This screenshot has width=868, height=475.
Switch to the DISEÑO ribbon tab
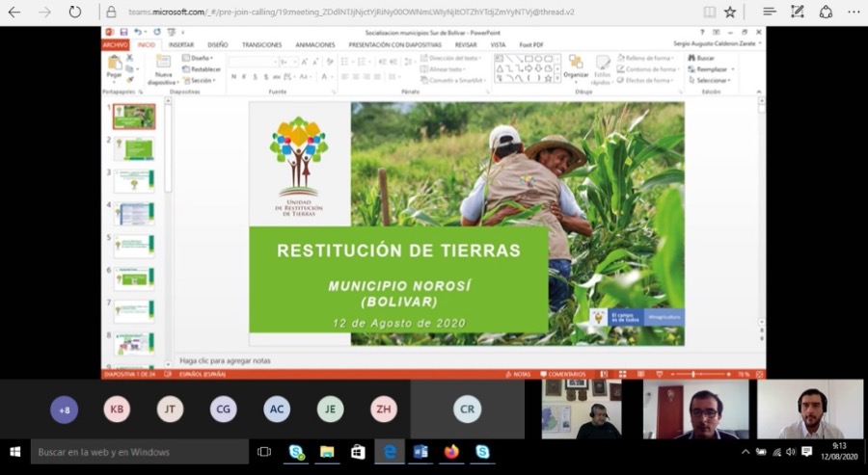218,44
